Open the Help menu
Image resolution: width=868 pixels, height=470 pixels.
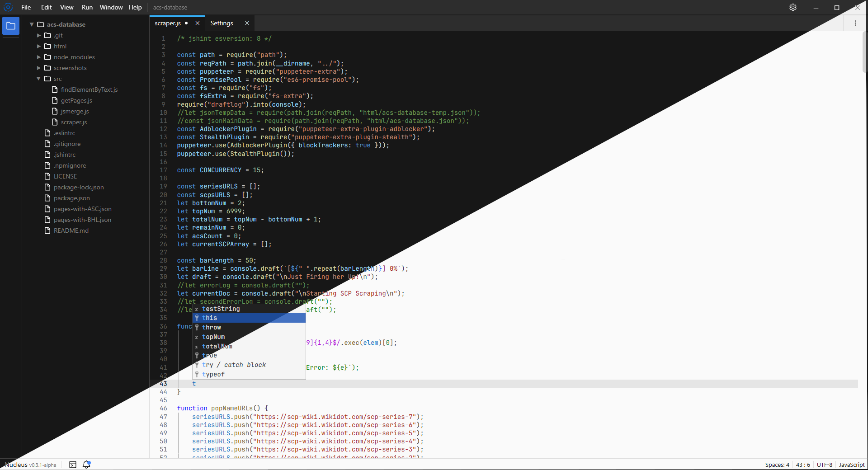(135, 7)
